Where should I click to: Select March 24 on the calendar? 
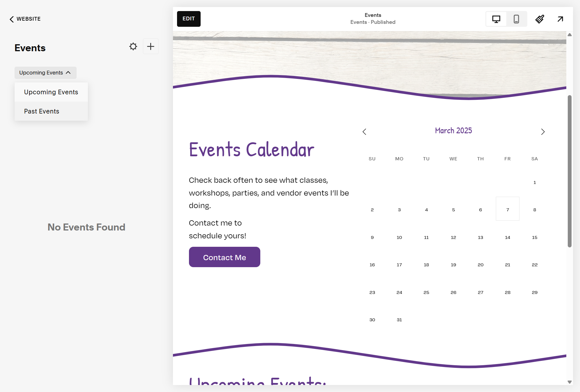tap(399, 292)
